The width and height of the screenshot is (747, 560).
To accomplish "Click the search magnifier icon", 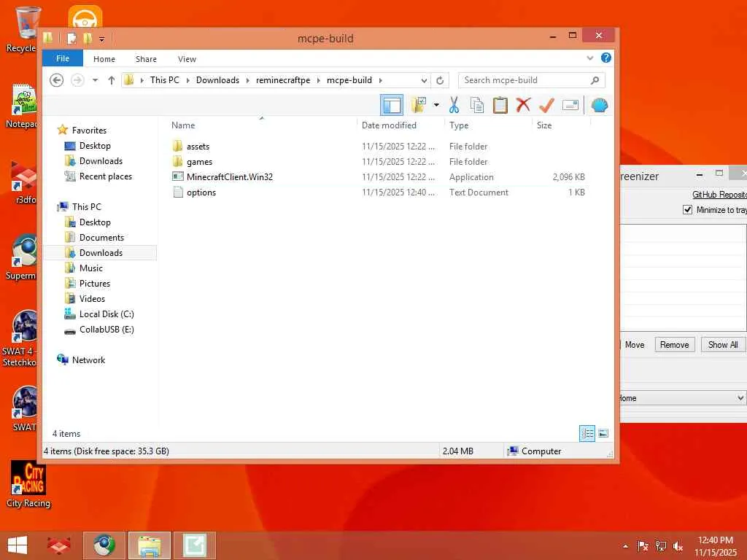I will (x=595, y=80).
